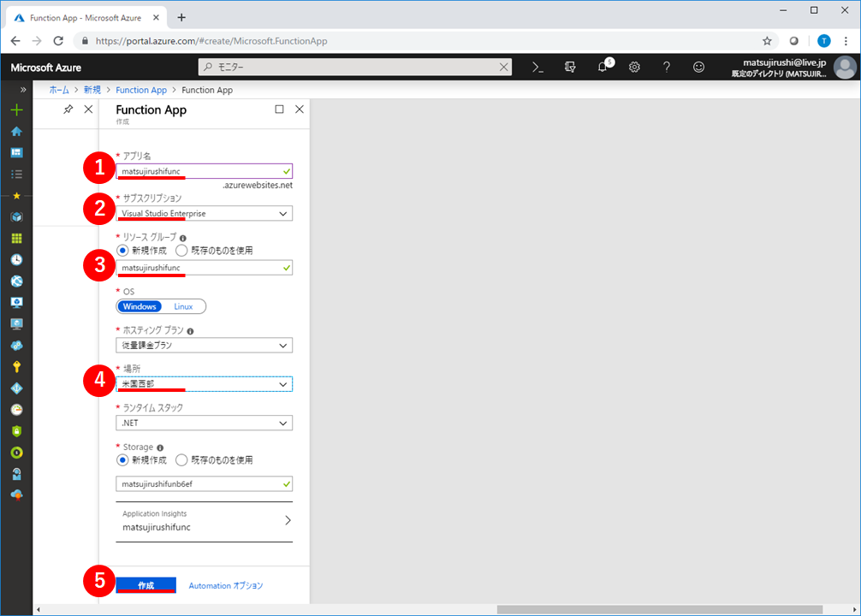Click the Feedback smiley icon
Viewport: 861px width, 616px height.
pos(698,67)
